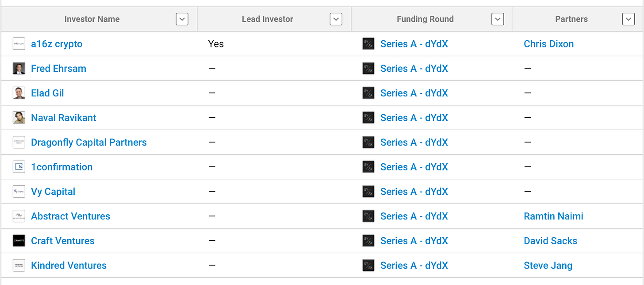This screenshot has width=644, height=285.
Task: Open the David Sacks partner link
Action: (551, 241)
